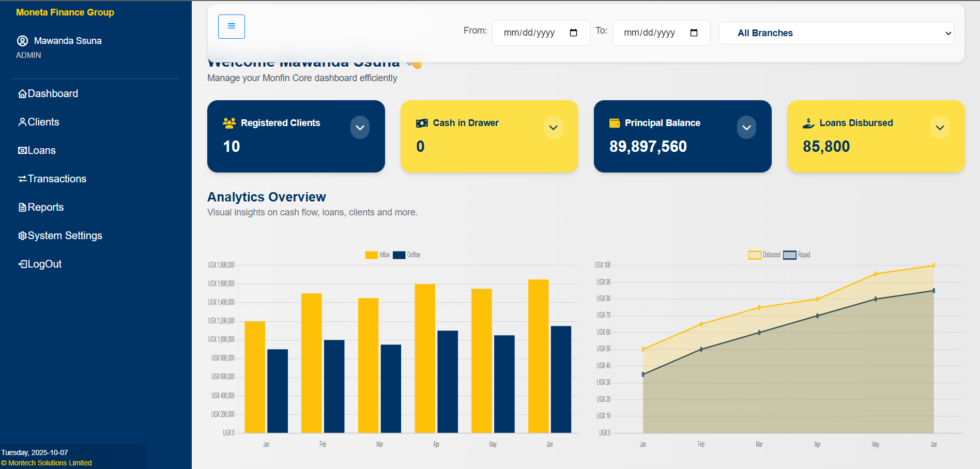Expand the Cash in Drawer card chevron

553,128
